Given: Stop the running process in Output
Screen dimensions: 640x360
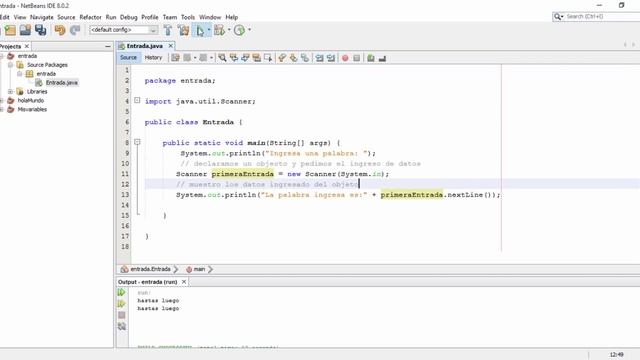Looking at the screenshot, I should click(122, 315).
